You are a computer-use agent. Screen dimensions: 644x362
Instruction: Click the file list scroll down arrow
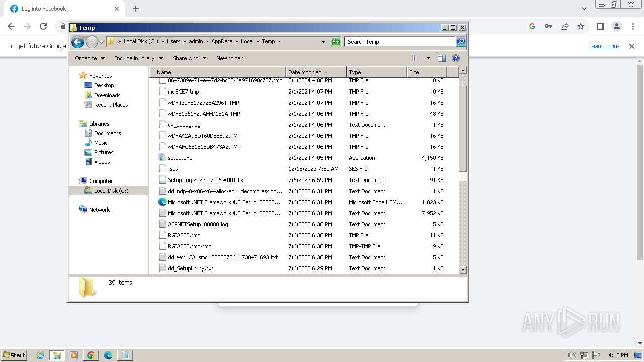463,270
